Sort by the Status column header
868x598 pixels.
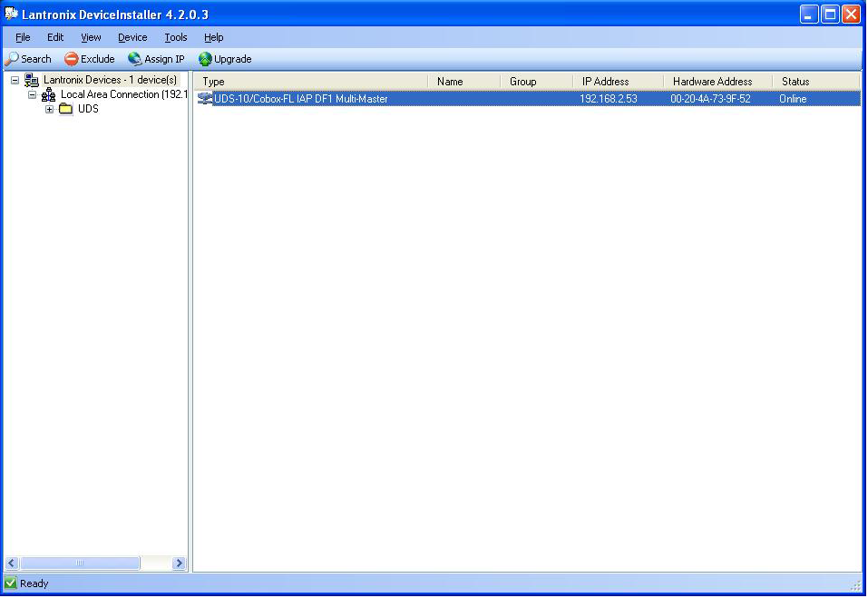[816, 82]
